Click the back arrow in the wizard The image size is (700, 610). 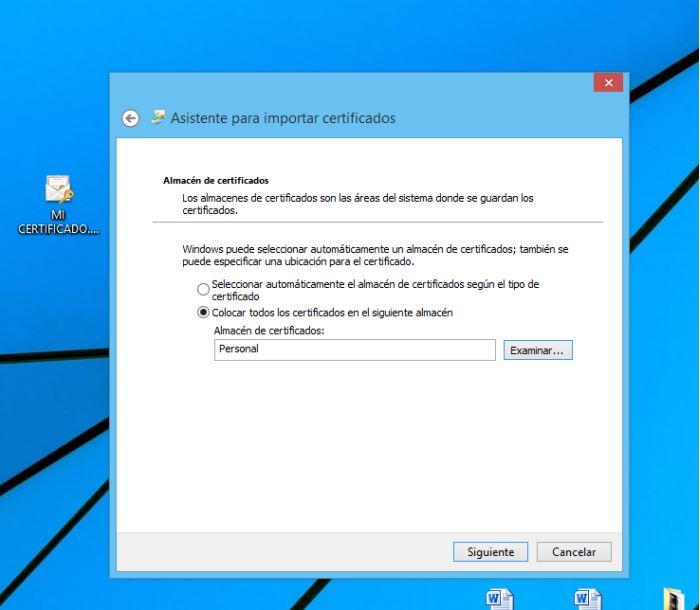(130, 118)
